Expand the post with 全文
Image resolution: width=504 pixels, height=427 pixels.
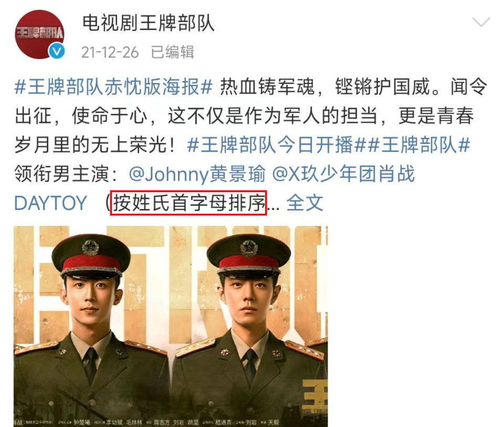click(x=304, y=203)
